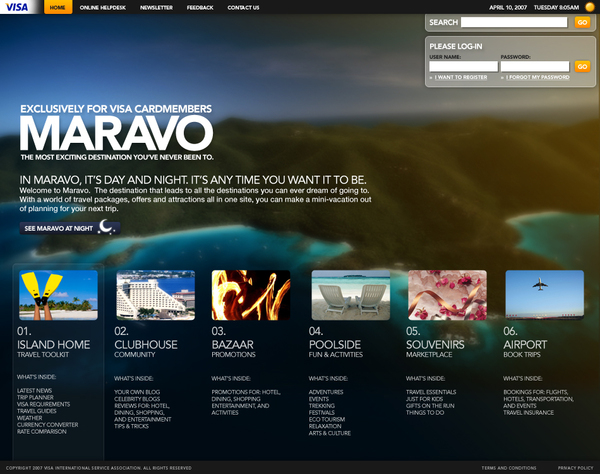Viewport: 600px width, 474px height.
Task: Click the log-in GO button
Action: point(582,67)
